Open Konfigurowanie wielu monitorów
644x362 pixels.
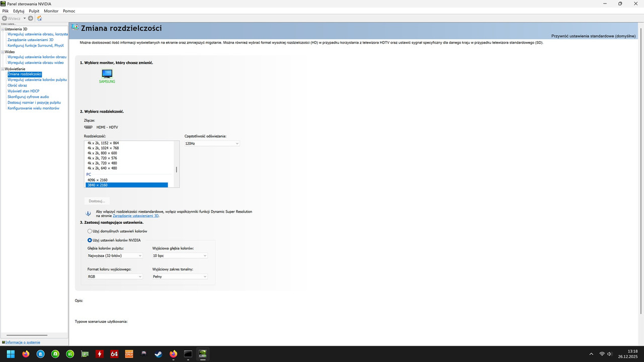point(33,108)
